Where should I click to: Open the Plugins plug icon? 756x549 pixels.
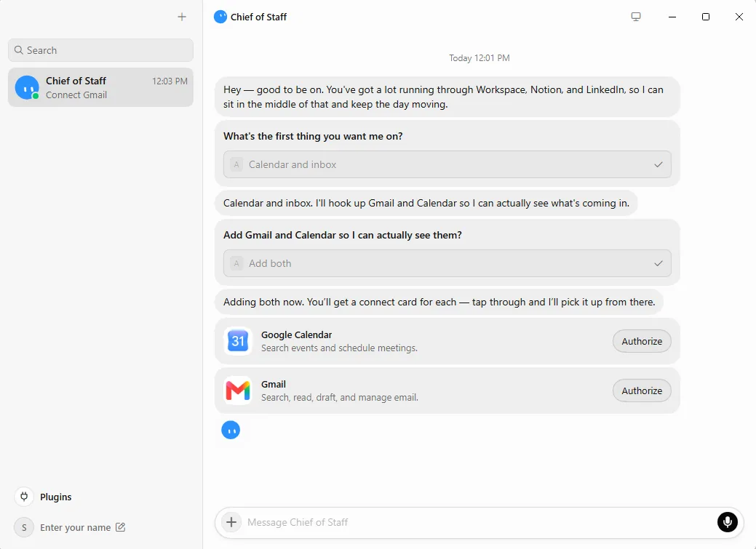(24, 497)
